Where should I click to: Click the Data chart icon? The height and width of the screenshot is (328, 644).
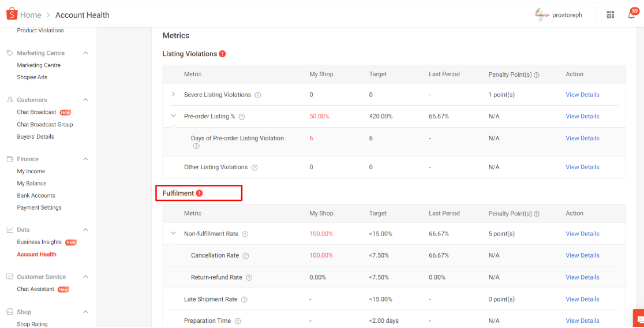[10, 230]
